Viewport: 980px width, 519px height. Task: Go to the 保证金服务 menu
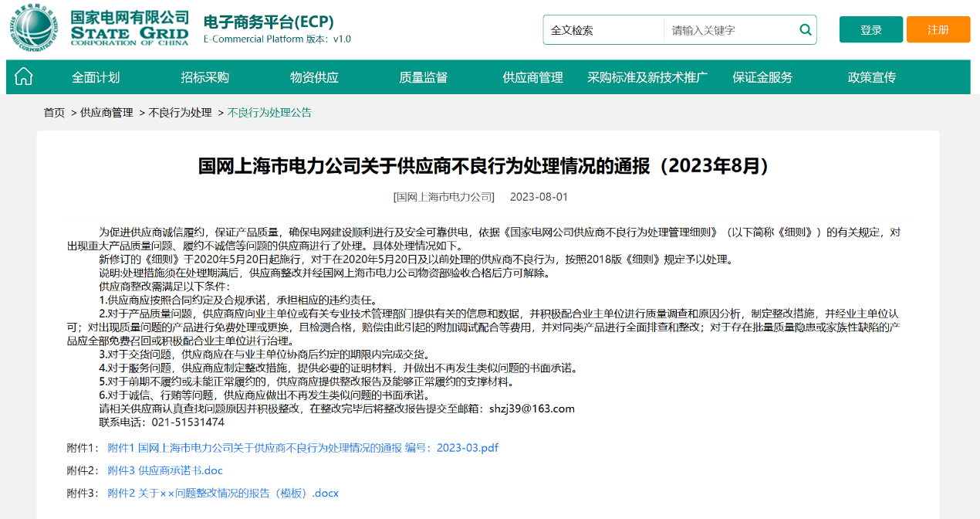tap(762, 77)
